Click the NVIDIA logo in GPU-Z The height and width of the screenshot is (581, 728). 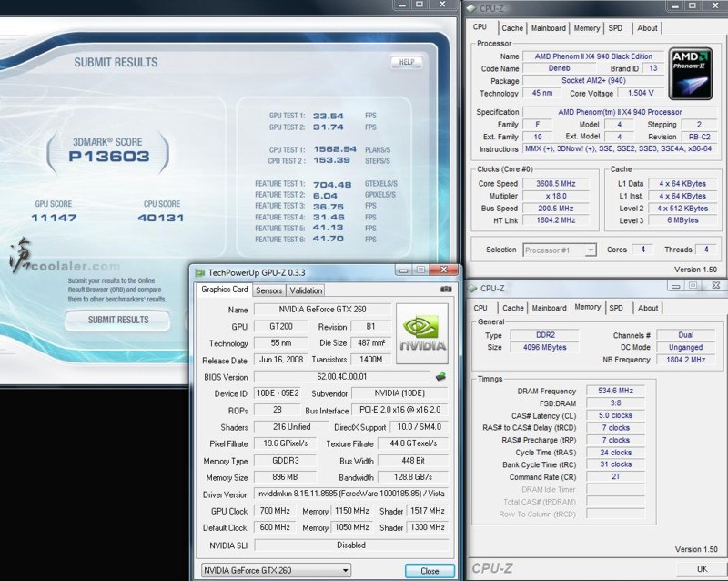point(422,333)
